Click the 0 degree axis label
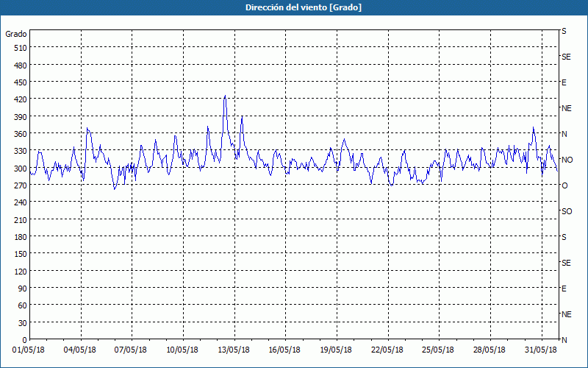 point(25,340)
